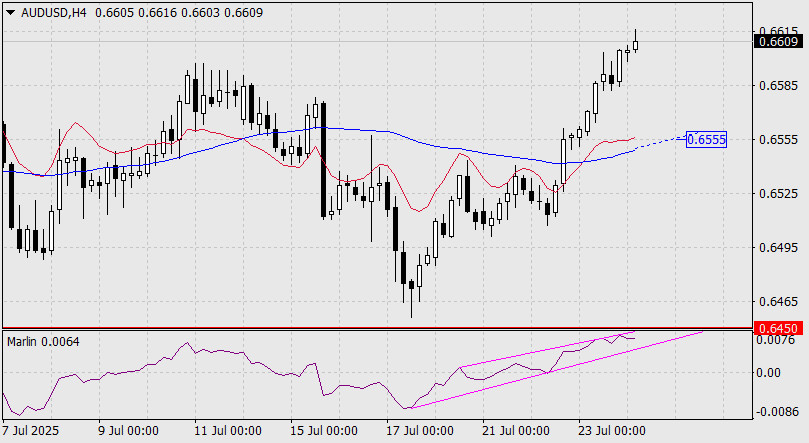The height and width of the screenshot is (443, 809).
Task: Click the red 0.6450 level label
Action: pos(778,328)
